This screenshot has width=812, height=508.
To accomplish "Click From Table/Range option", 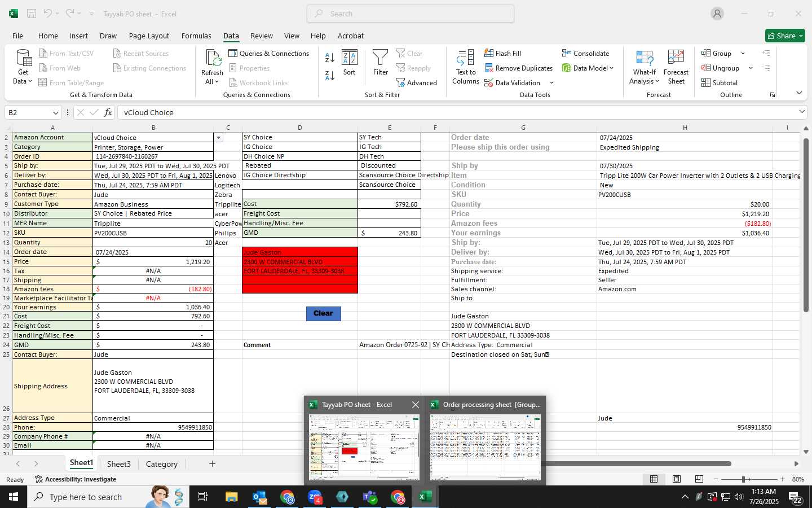I will coord(71,83).
